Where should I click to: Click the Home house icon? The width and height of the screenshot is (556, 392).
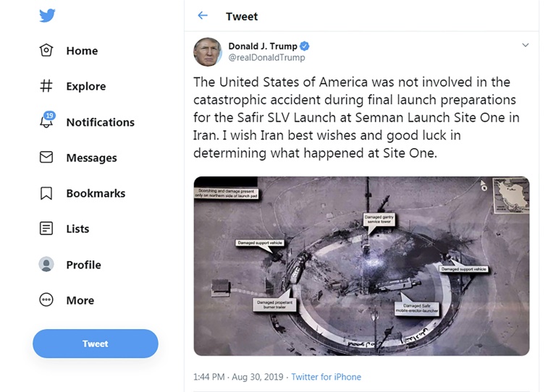[x=46, y=51]
